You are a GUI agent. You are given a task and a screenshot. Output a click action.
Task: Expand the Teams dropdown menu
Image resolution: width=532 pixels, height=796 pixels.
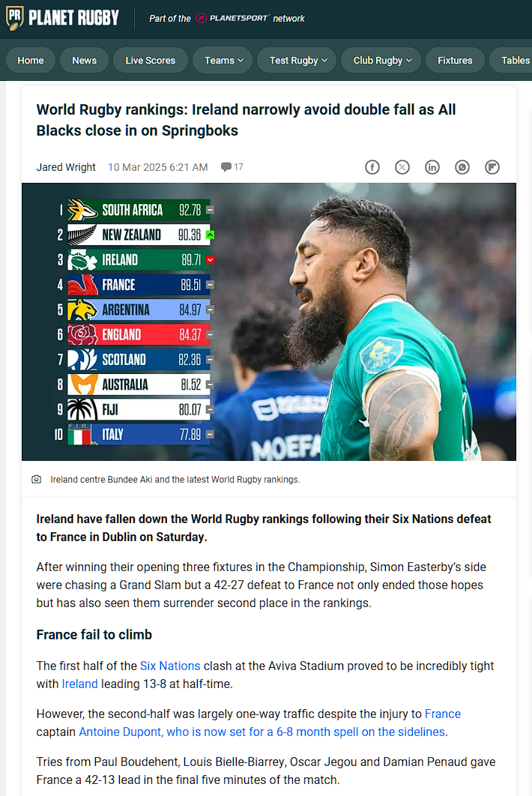(224, 60)
